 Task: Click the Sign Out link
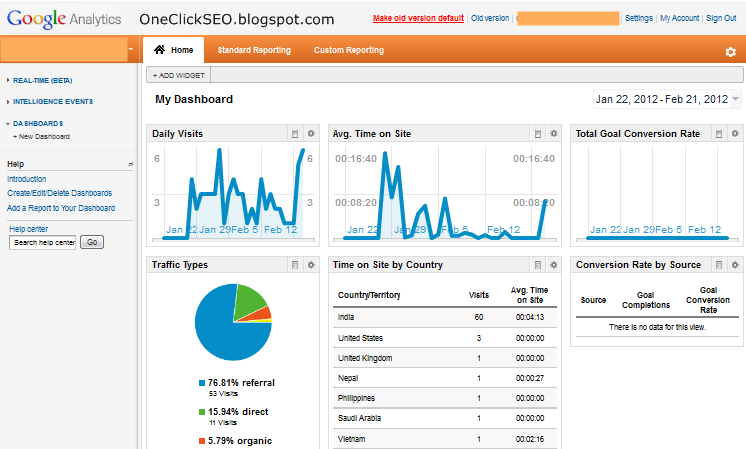pos(721,18)
